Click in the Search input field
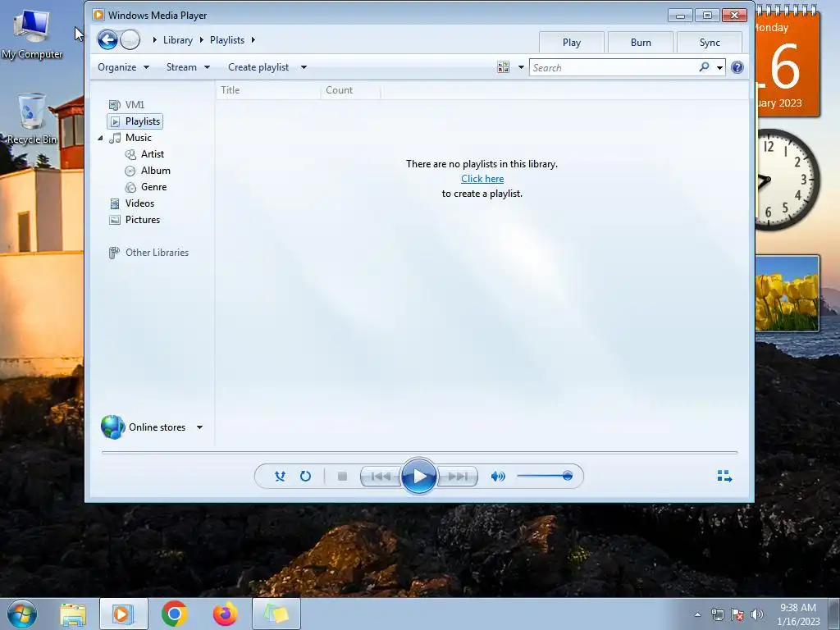Screen dimensions: 840x630 [614, 67]
